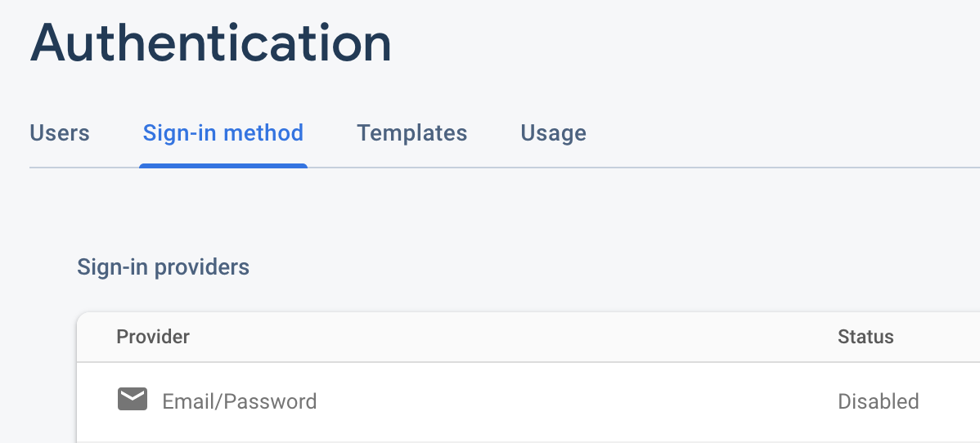The image size is (980, 443).
Task: Open the Email/Password provider settings
Action: [239, 401]
